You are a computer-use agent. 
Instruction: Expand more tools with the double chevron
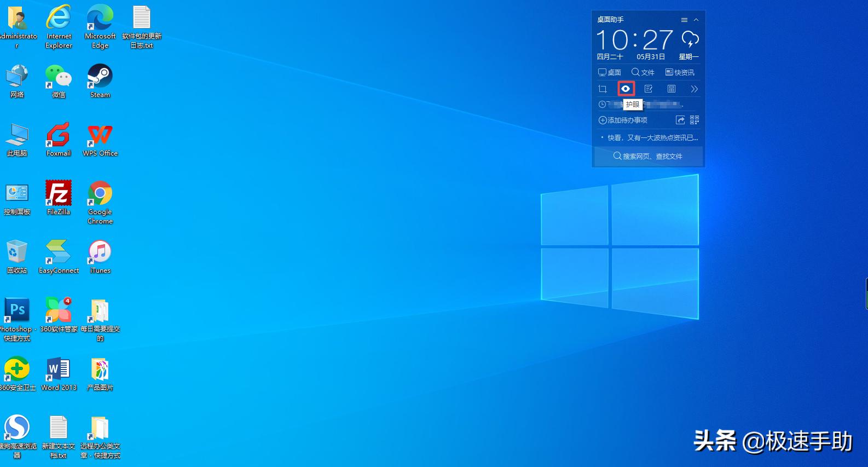694,89
